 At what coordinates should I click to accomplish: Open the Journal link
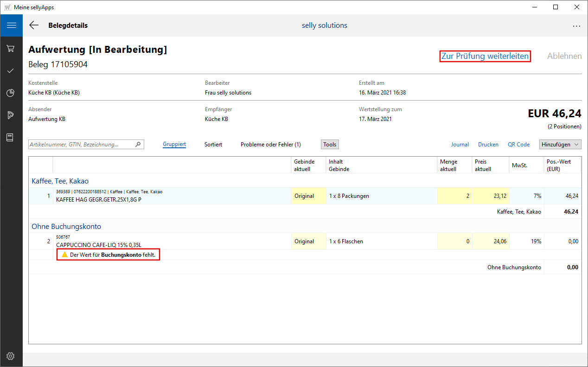click(x=460, y=145)
